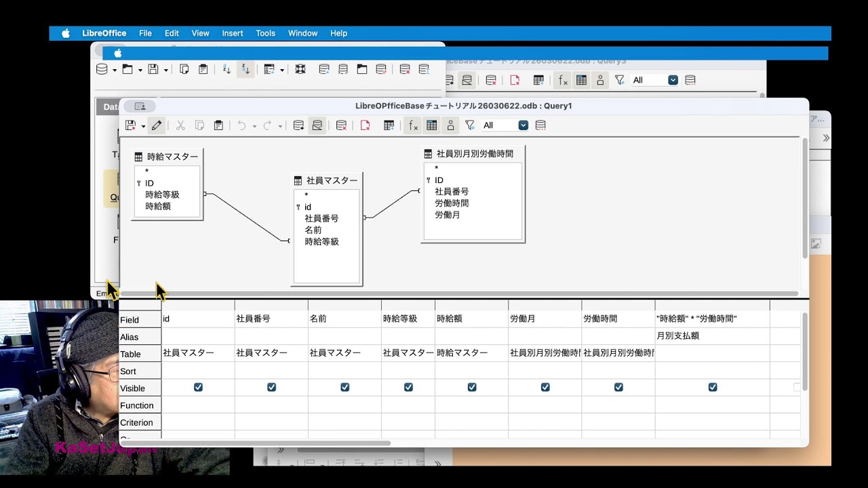This screenshot has height=488, width=868.
Task: Toggle Functions fx icon in Query1 toolbar
Action: tap(413, 125)
